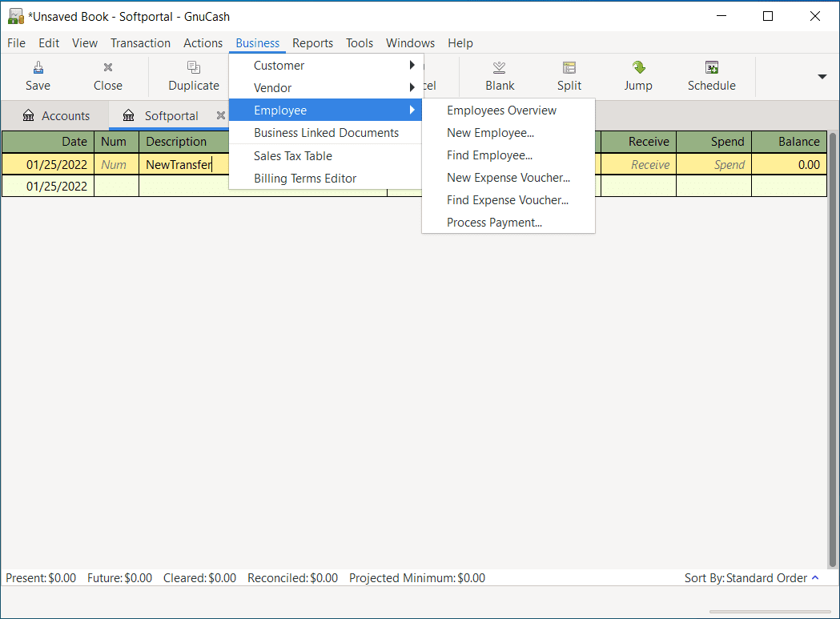Screen dimensions: 840x619
Task: Click the Receive column header
Action: coord(638,142)
